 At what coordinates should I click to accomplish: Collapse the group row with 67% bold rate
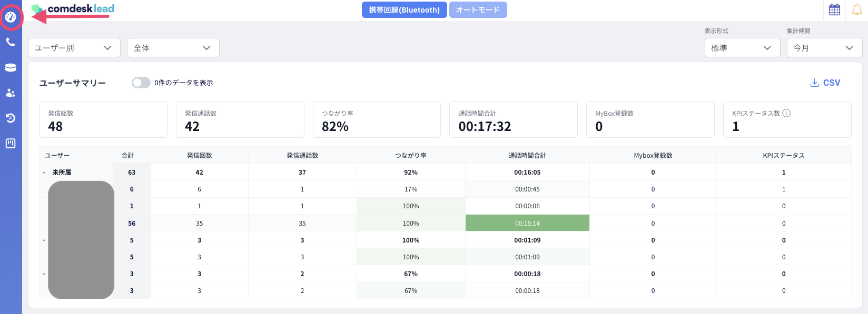click(44, 274)
